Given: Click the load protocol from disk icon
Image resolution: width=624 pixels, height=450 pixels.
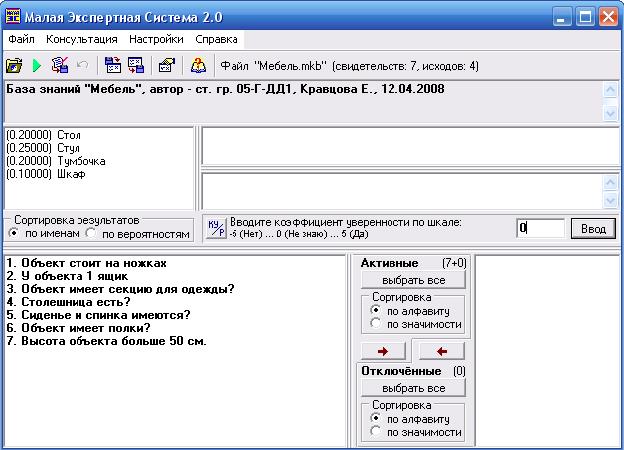Looking at the screenshot, I should pyautogui.click(x=113, y=65).
